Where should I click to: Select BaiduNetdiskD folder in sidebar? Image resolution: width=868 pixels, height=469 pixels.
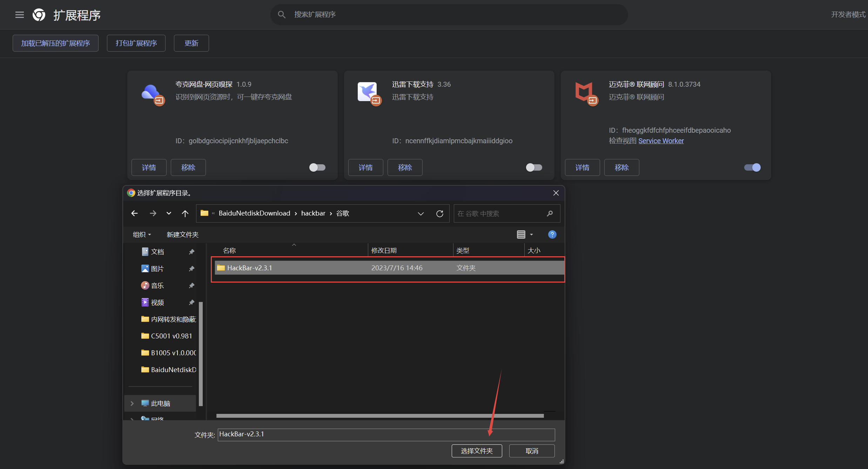tap(168, 370)
